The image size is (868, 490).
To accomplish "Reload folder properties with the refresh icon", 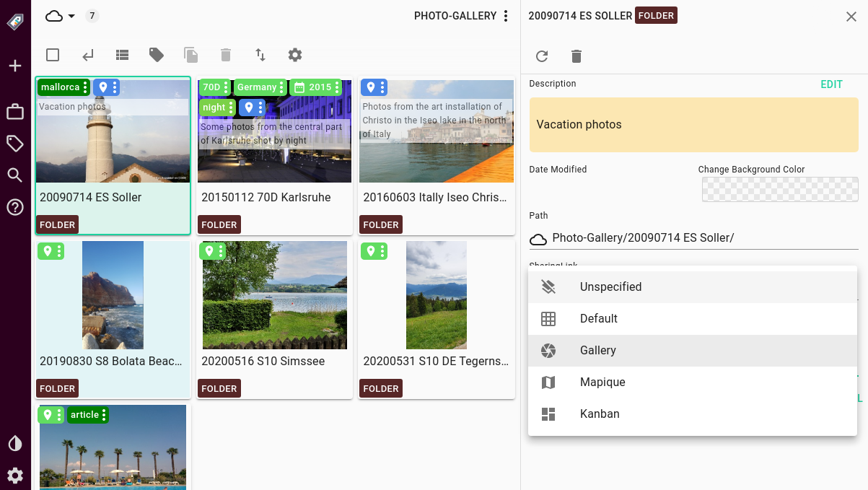I will [x=542, y=56].
